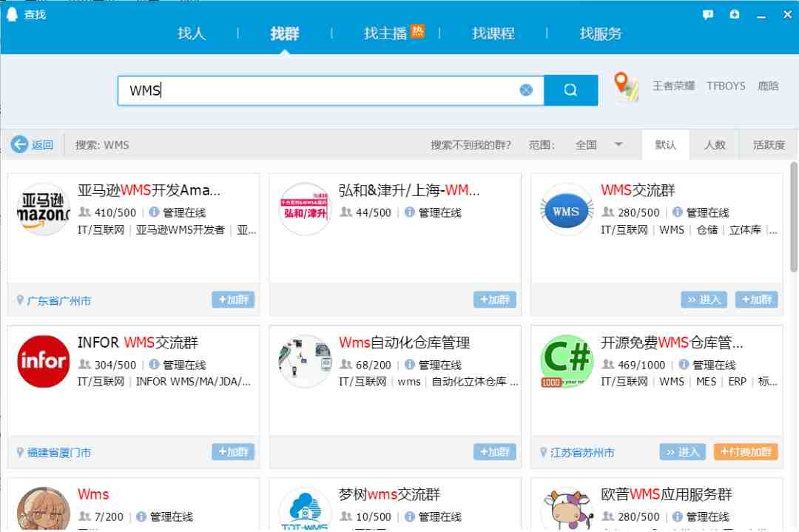
Task: Expand the 范围 全国 dropdown arrow
Action: [x=618, y=144]
